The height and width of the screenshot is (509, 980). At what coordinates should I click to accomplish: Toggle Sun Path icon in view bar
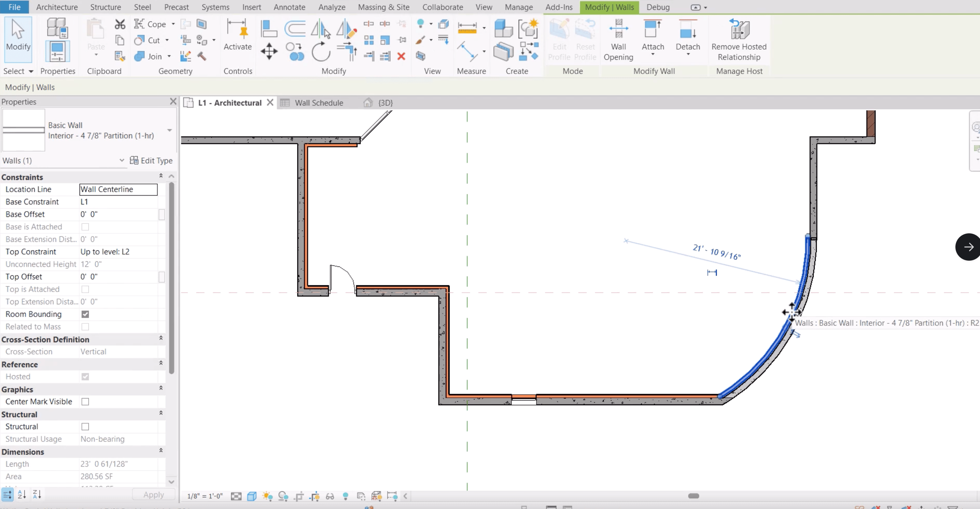click(267, 496)
